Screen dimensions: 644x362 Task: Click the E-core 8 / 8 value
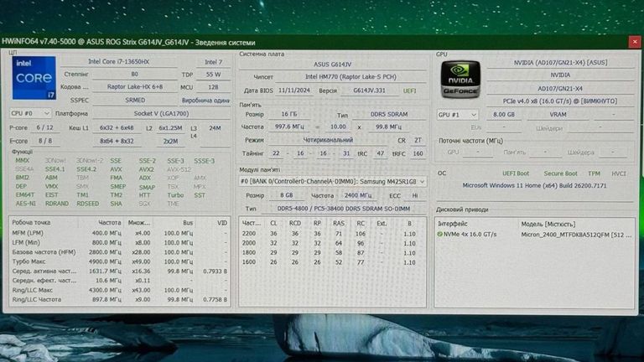[x=44, y=141]
